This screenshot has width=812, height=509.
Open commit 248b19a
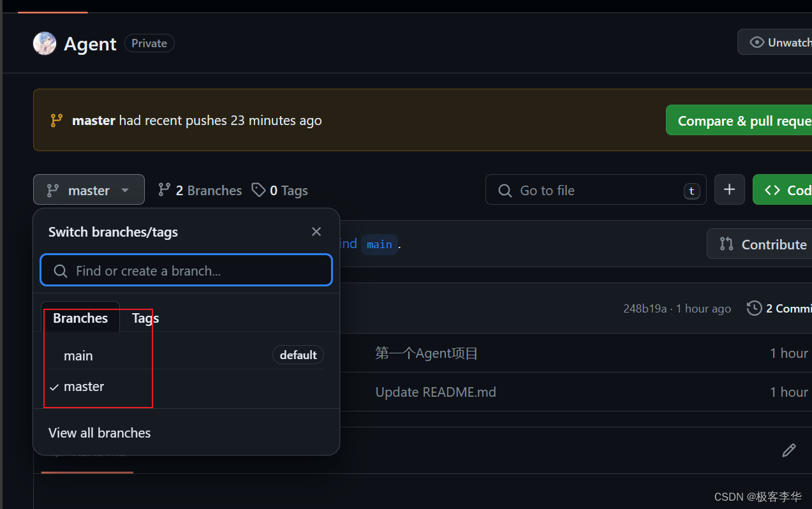click(645, 309)
